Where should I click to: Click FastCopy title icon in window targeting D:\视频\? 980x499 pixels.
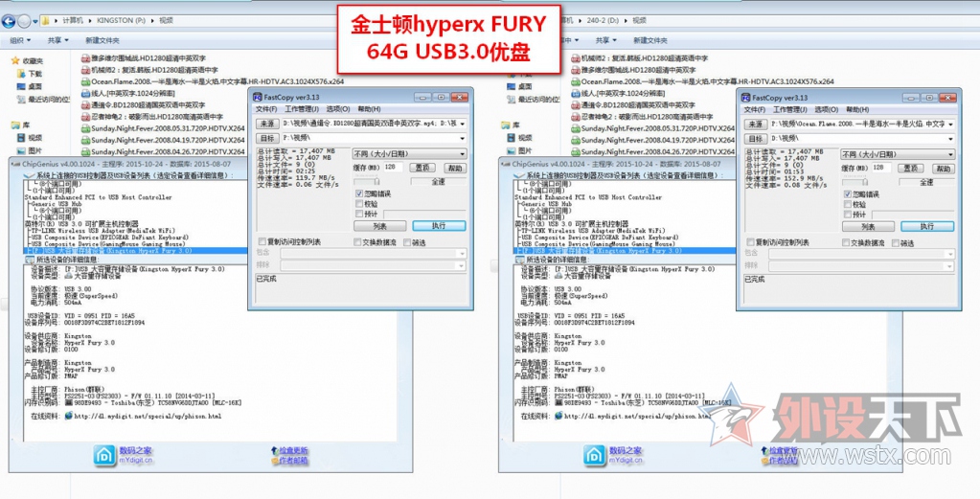pos(745,98)
